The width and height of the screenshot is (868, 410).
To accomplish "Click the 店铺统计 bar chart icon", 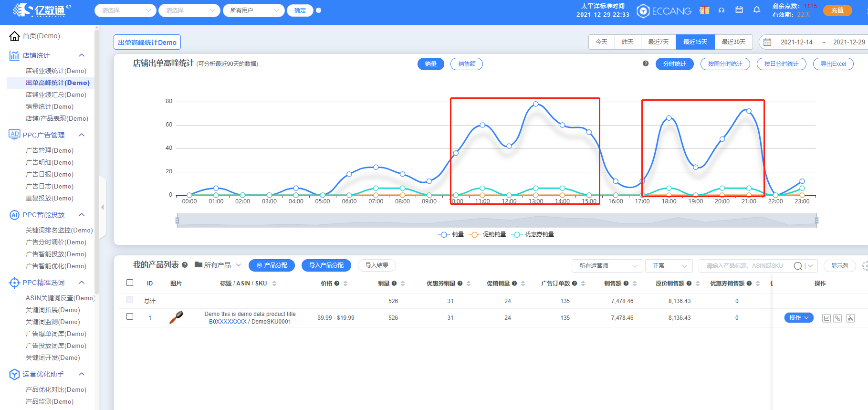I will coord(14,55).
